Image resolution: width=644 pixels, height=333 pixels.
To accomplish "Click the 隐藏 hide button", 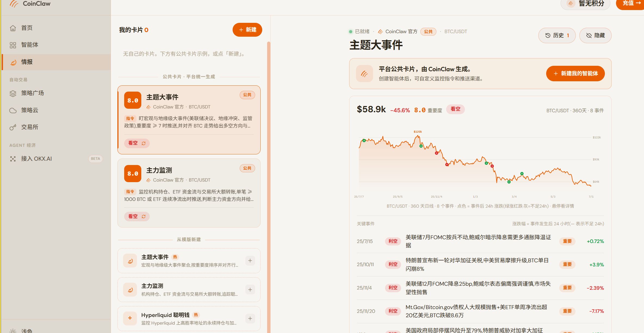I will (x=595, y=35).
